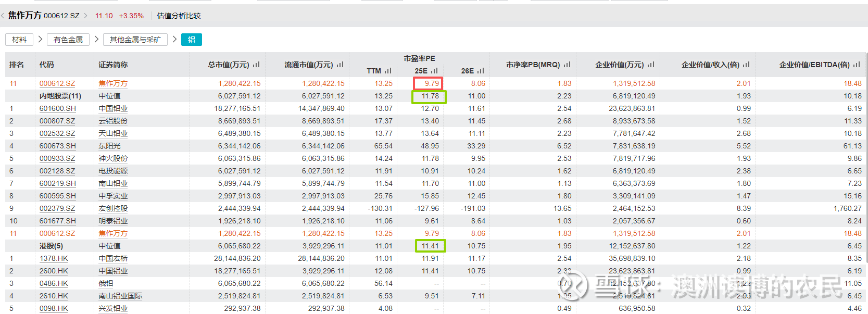Select the 材料 breadcrumb category
The image size is (868, 314).
(19, 40)
